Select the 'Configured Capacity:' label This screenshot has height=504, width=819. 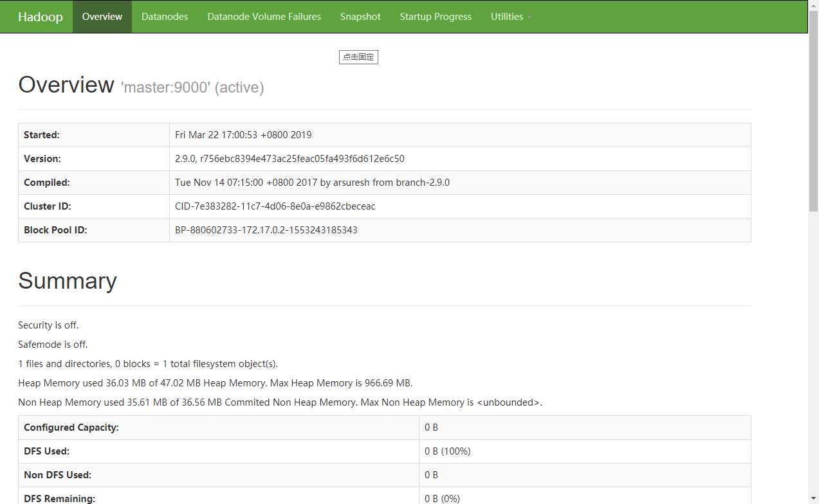coord(71,428)
